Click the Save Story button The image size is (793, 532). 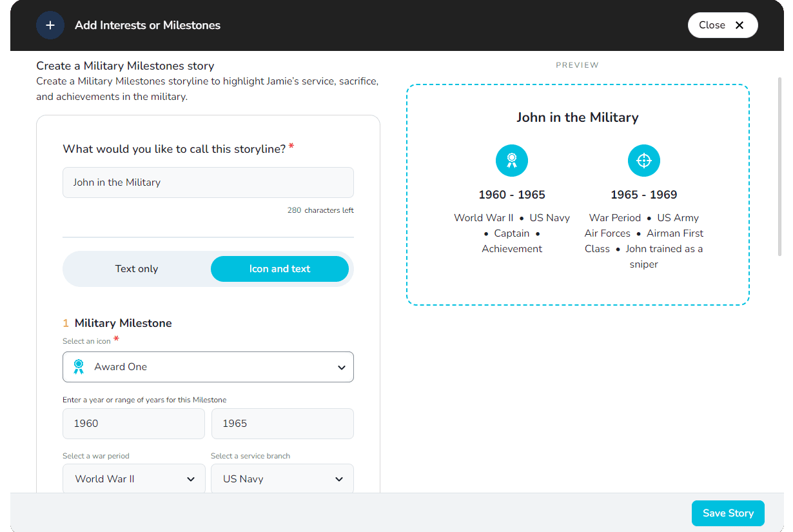(x=728, y=513)
